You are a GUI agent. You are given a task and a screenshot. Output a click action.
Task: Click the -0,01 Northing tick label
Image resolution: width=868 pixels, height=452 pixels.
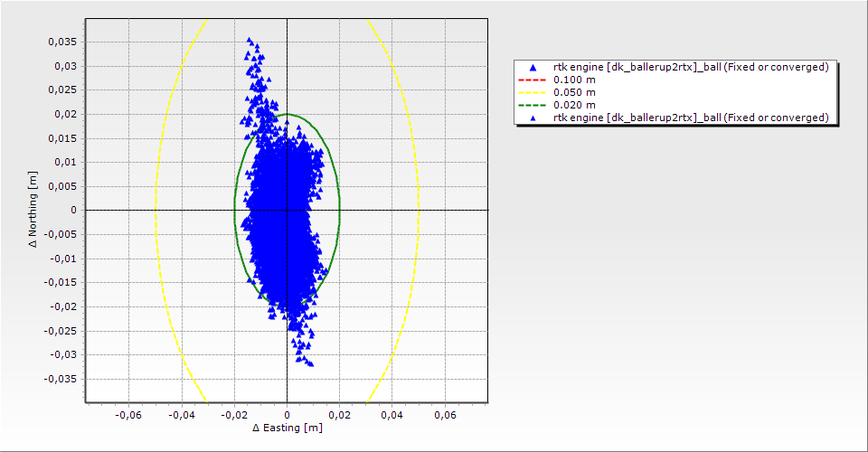[63, 259]
